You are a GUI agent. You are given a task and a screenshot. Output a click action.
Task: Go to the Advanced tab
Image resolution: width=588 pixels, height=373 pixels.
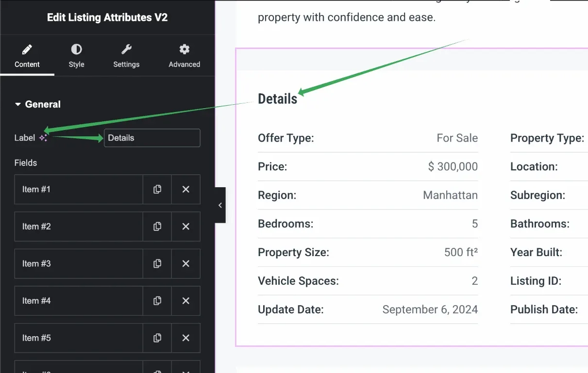[184, 56]
